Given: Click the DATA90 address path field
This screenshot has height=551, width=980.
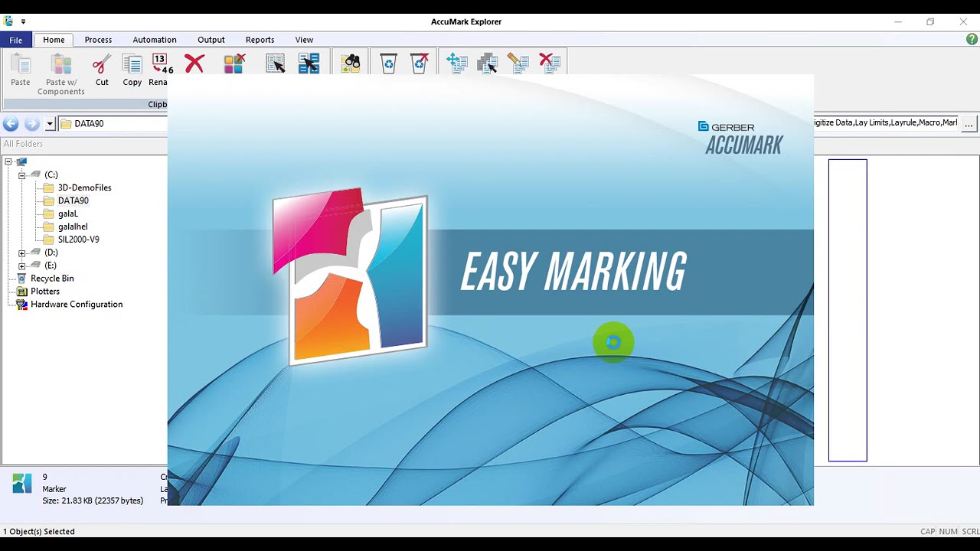Looking at the screenshot, I should pos(113,123).
